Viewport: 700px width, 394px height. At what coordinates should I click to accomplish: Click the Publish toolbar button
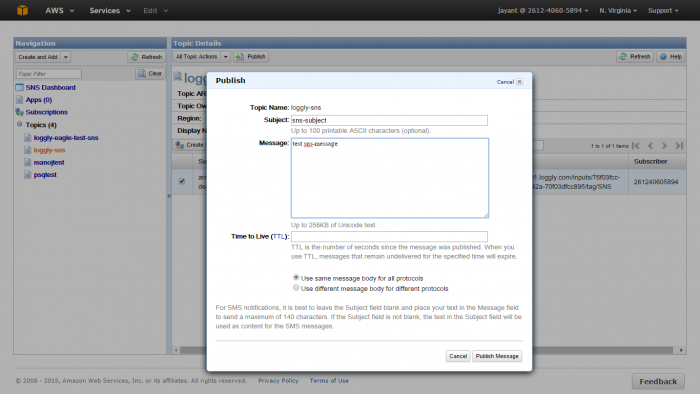tap(251, 57)
